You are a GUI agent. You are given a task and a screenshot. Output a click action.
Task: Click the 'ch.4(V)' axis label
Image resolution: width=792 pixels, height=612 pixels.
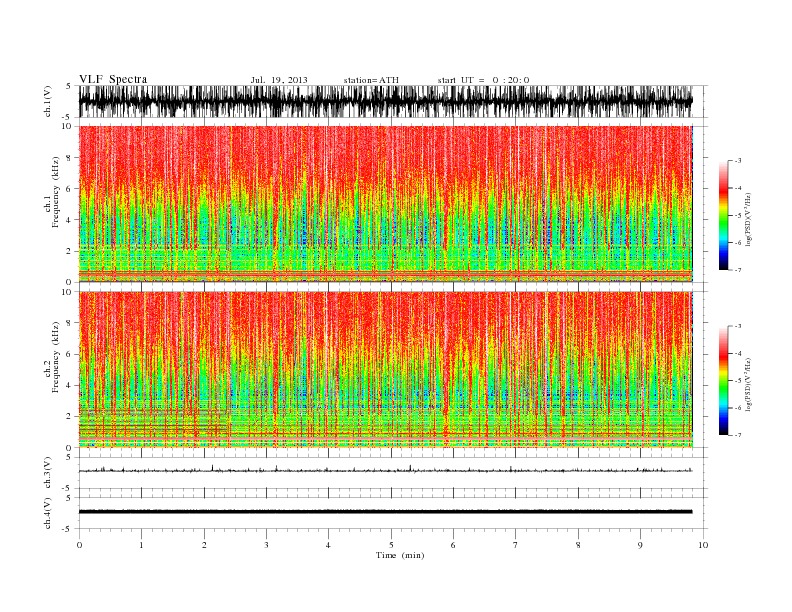coord(48,513)
